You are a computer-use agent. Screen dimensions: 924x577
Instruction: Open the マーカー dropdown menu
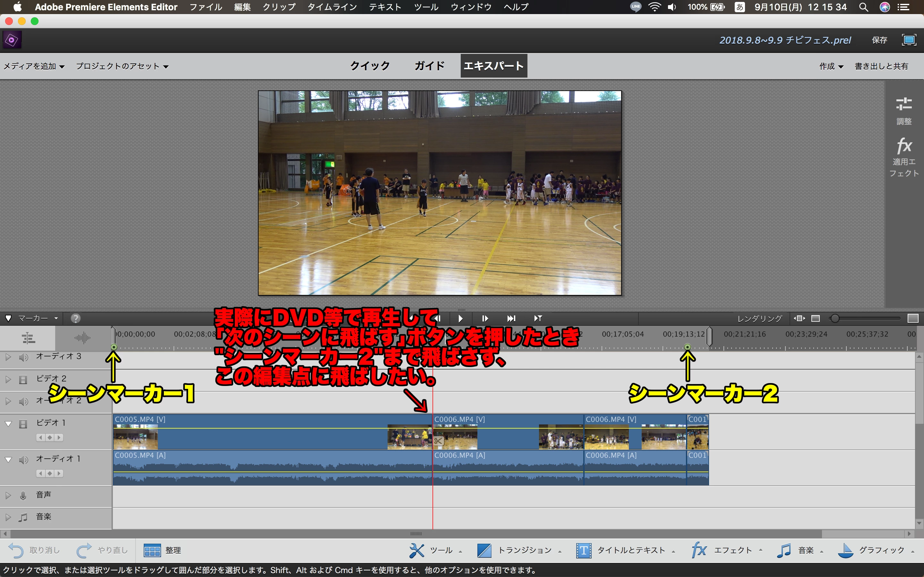38,318
